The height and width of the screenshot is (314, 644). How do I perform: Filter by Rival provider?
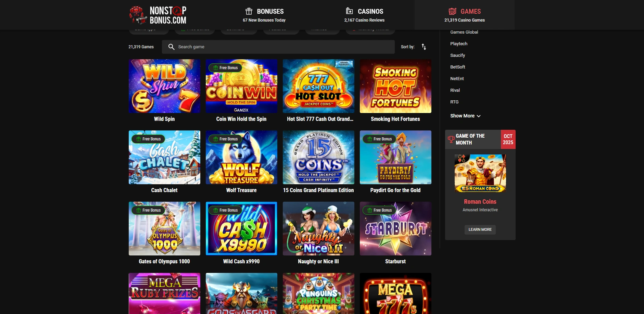click(x=455, y=90)
